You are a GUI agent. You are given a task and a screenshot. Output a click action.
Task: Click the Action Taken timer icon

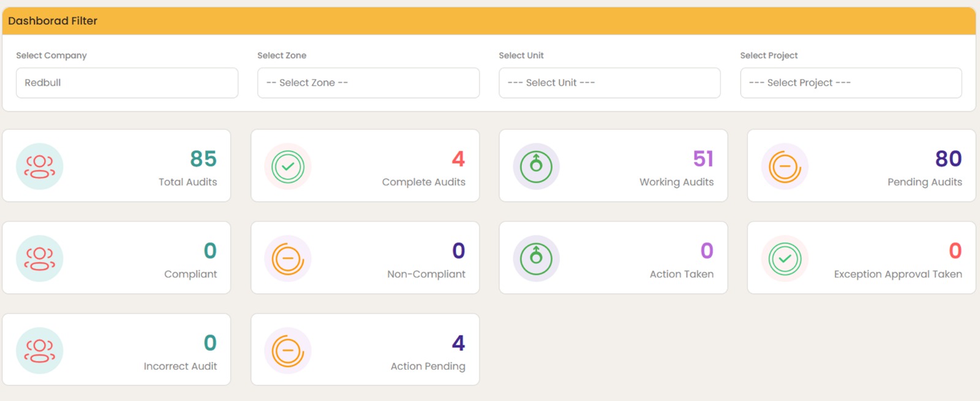tap(536, 258)
